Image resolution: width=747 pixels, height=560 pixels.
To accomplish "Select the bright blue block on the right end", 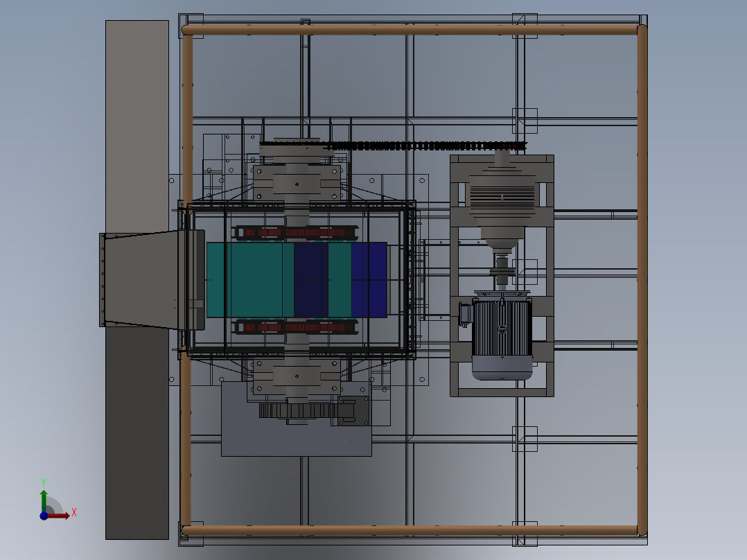I will click(369, 279).
